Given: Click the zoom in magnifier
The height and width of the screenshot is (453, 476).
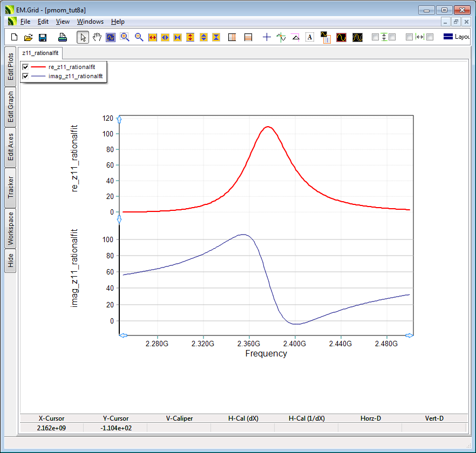Looking at the screenshot, I should coord(125,37).
